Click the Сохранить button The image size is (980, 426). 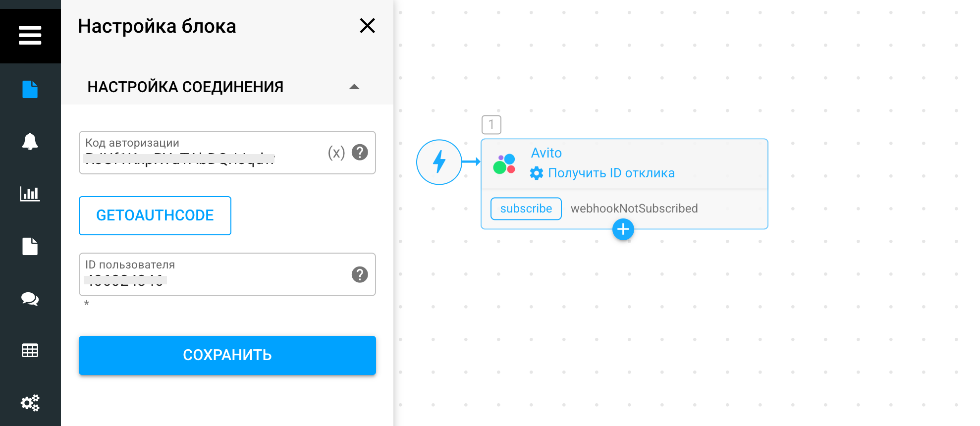(x=227, y=355)
